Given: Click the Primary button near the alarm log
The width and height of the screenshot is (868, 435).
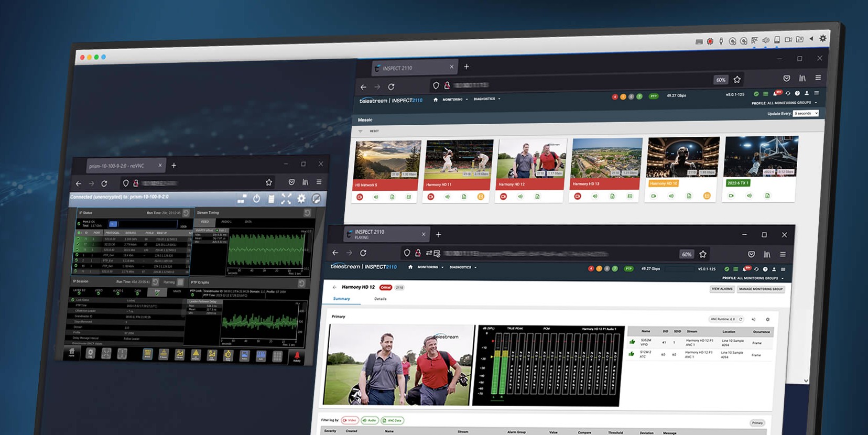Looking at the screenshot, I should (x=757, y=423).
